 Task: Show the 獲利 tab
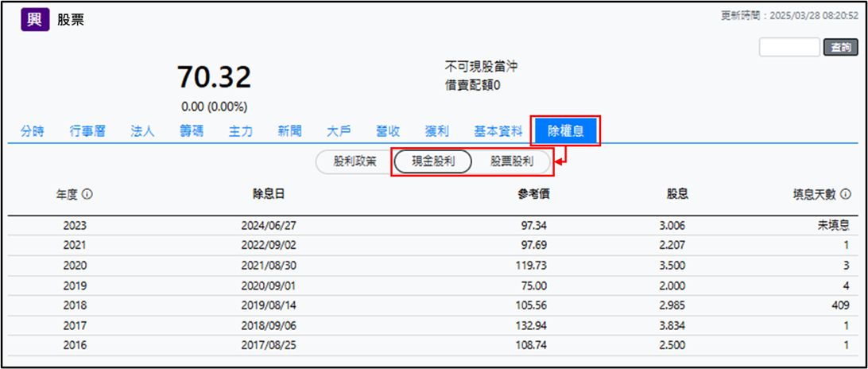438,131
